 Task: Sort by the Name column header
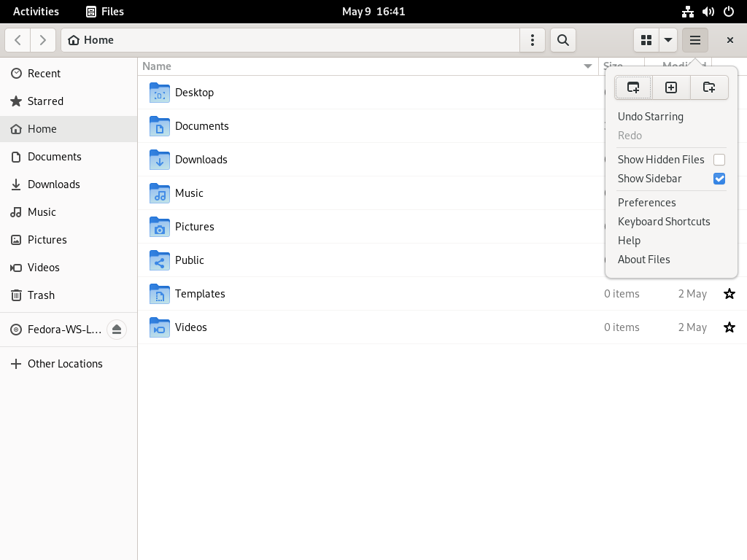pyautogui.click(x=368, y=66)
